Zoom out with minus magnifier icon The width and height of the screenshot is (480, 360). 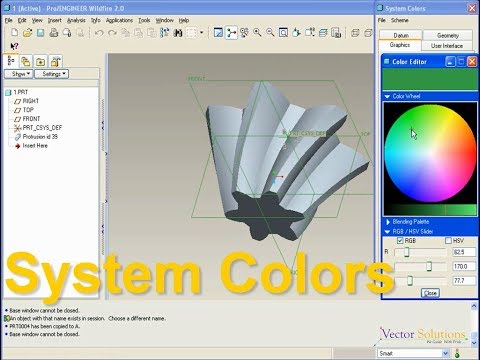pyautogui.click(x=270, y=33)
